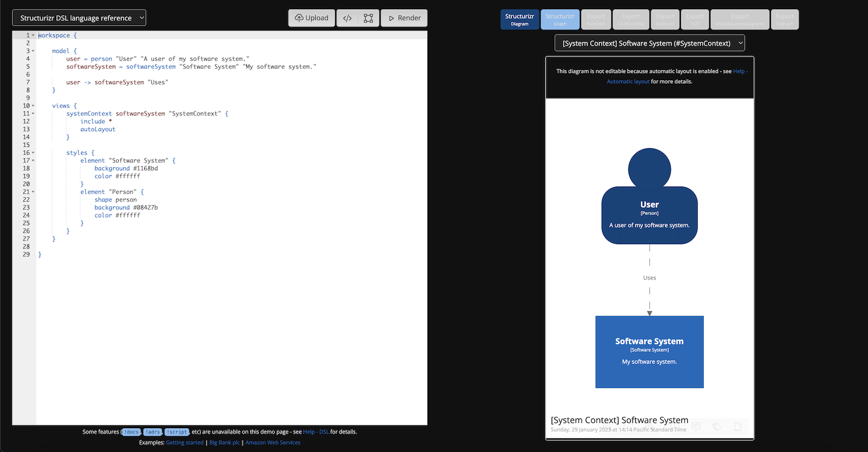Select the User person shape in diagram
The width and height of the screenshot is (868, 452).
click(649, 196)
